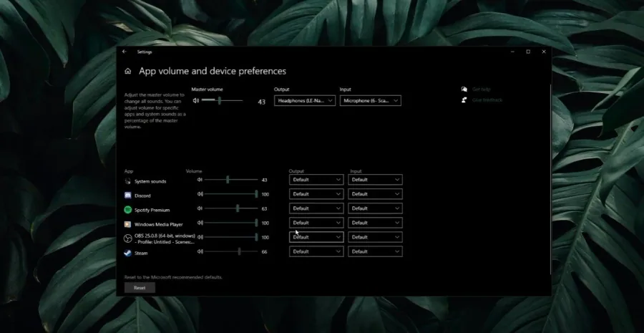
Task: Mute master volume speaker icon
Action: [x=196, y=100]
